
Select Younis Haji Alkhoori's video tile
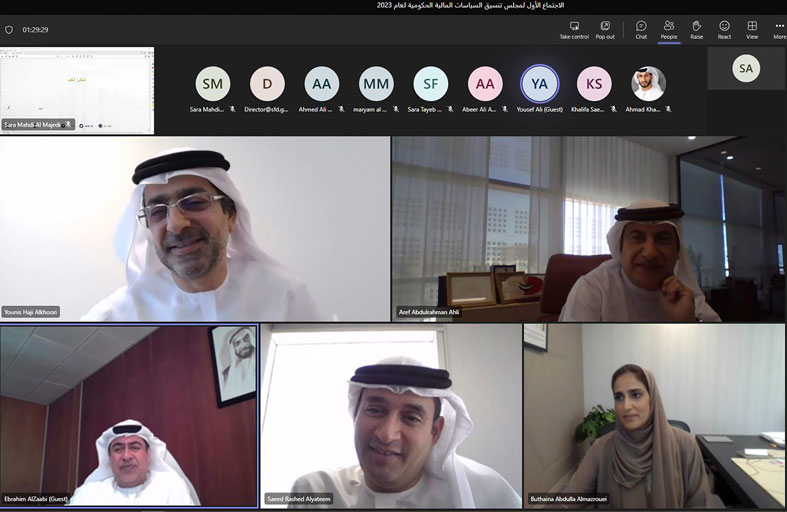[x=195, y=228]
